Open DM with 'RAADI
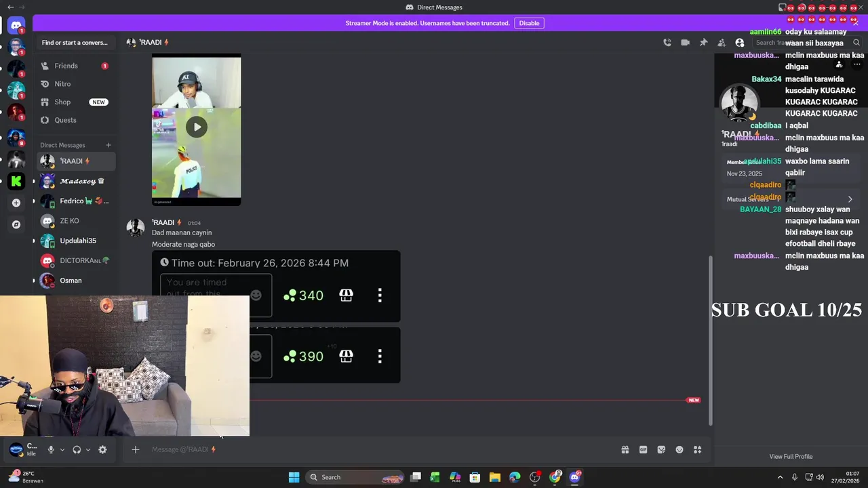 click(x=75, y=161)
